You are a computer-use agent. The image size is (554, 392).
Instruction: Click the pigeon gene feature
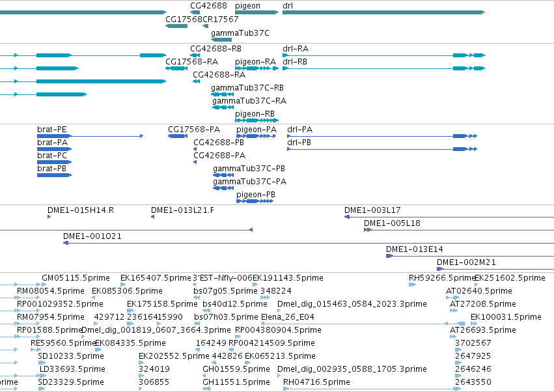(257, 12)
